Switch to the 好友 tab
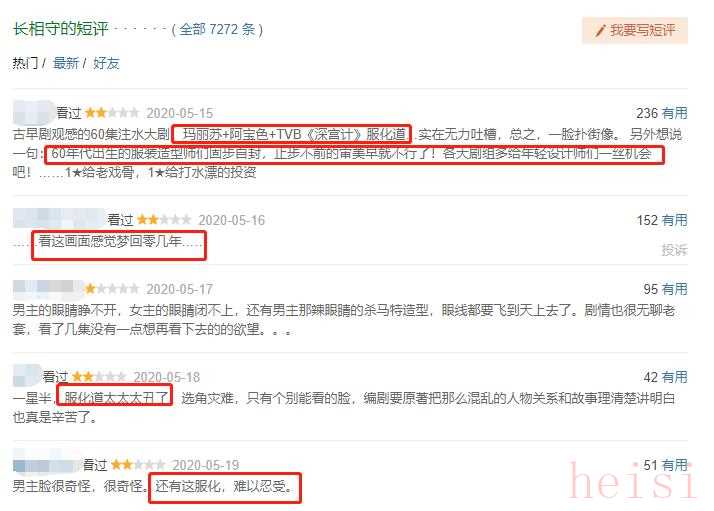Image resolution: width=714 pixels, height=511 pixels. click(x=106, y=63)
